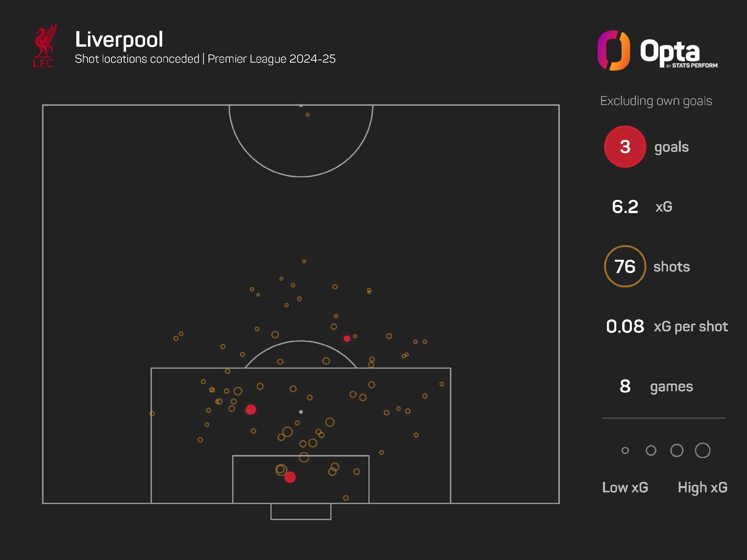Click the largest High xG legend circle
This screenshot has width=747, height=560.
(x=703, y=450)
